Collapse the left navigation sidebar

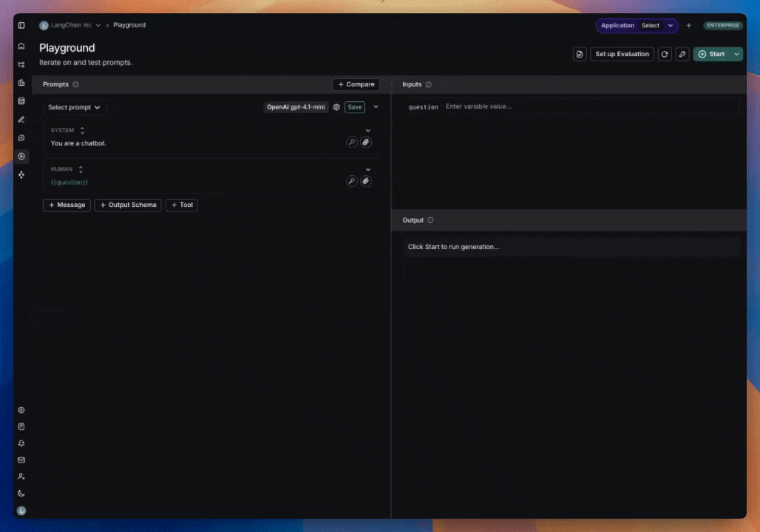21,24
